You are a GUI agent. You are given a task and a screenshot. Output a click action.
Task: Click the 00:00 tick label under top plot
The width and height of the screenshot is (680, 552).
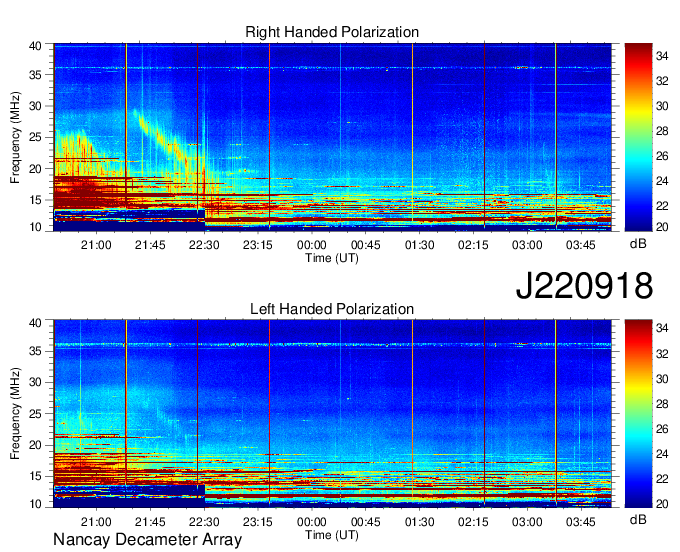click(x=311, y=245)
